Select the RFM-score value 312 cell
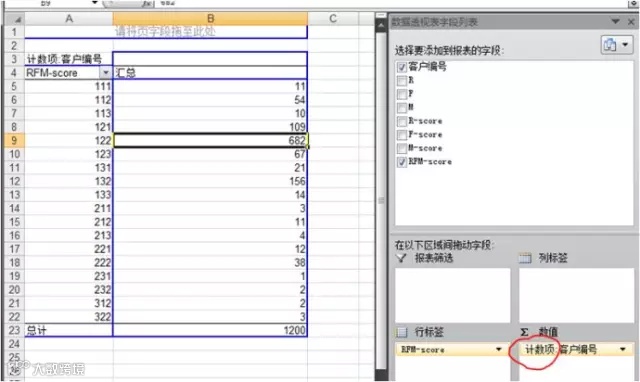The image size is (640, 382). [69, 303]
